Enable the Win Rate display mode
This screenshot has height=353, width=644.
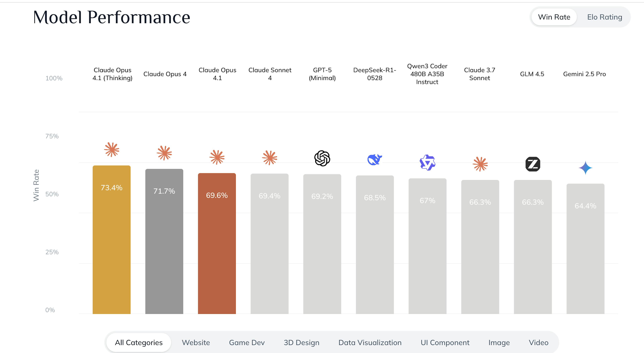[x=554, y=17]
